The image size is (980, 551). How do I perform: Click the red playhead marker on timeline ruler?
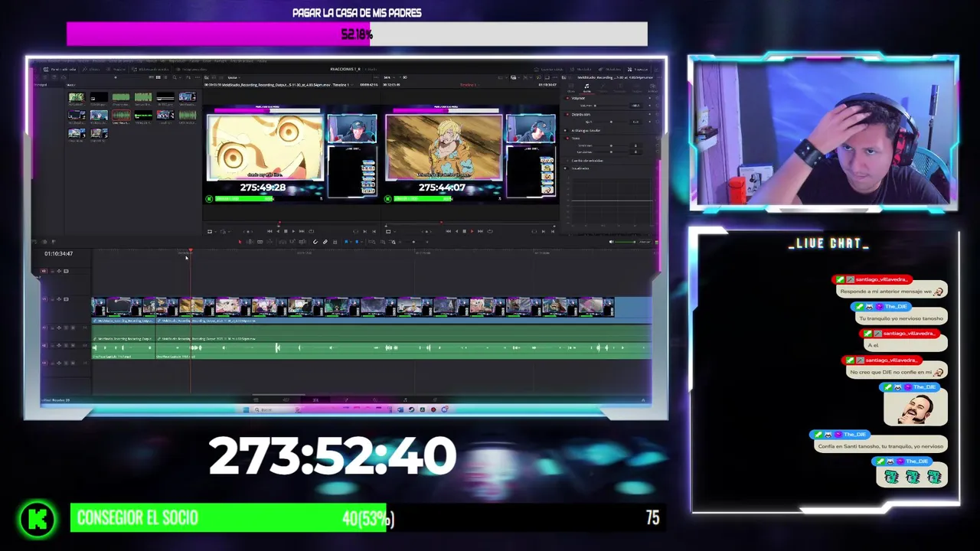coord(190,251)
